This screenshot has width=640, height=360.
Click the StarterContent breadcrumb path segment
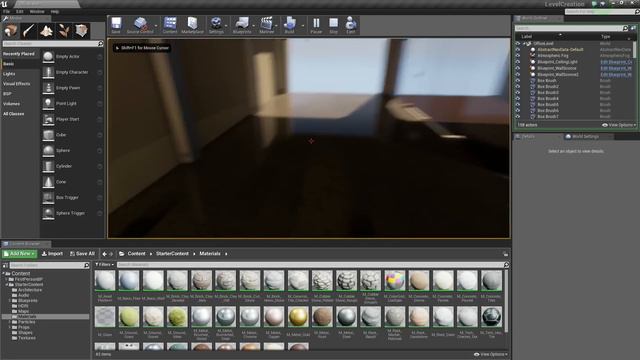click(x=172, y=254)
